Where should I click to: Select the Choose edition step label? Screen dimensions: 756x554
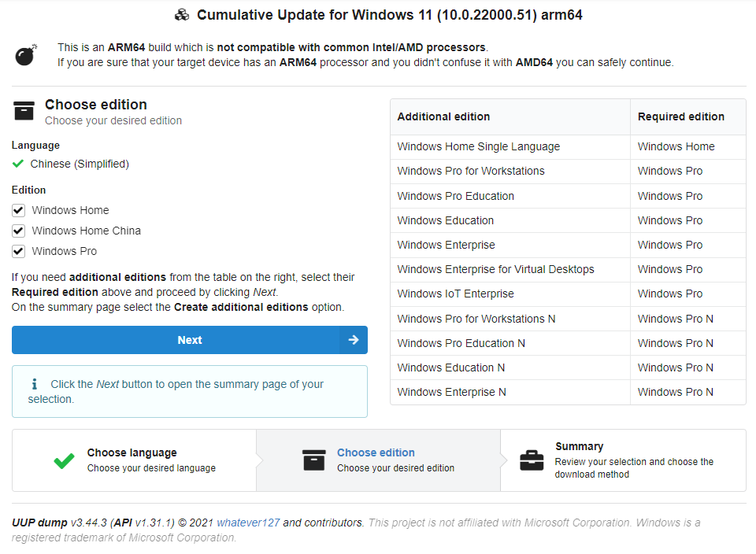coord(376,452)
